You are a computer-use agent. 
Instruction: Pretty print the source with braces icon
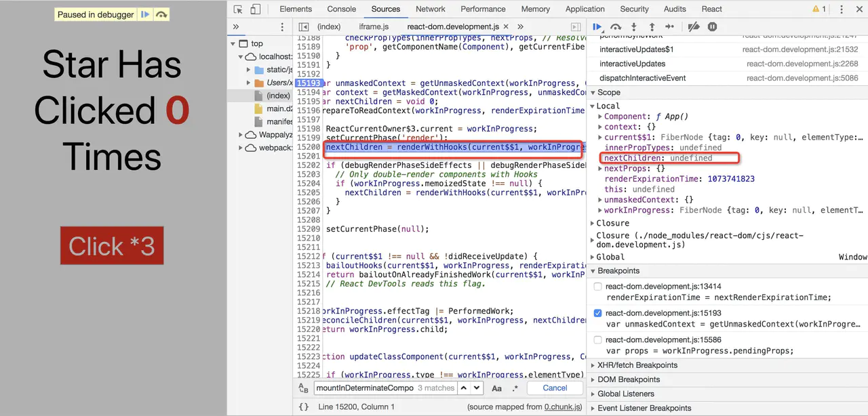point(304,407)
